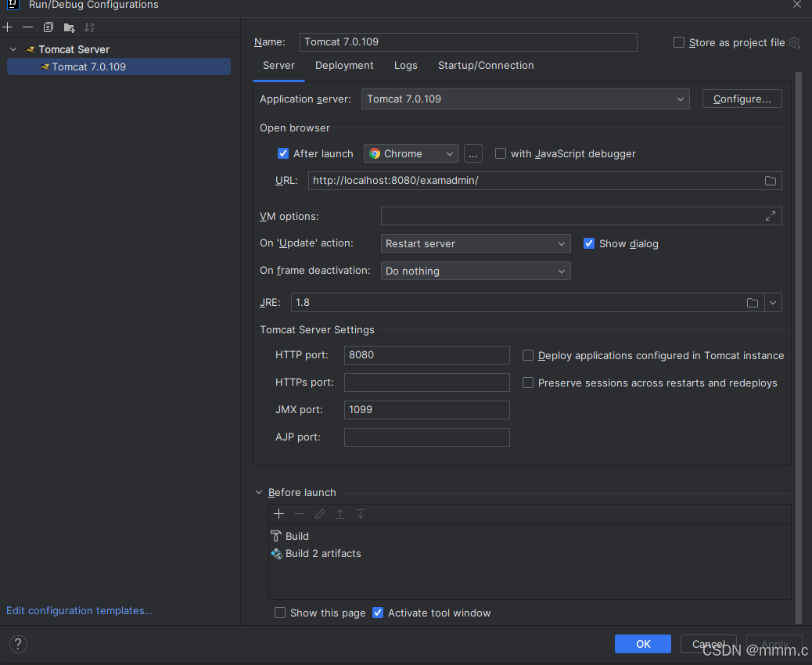The width and height of the screenshot is (812, 665).
Task: Remove the selected Before launch task
Action: (x=300, y=514)
